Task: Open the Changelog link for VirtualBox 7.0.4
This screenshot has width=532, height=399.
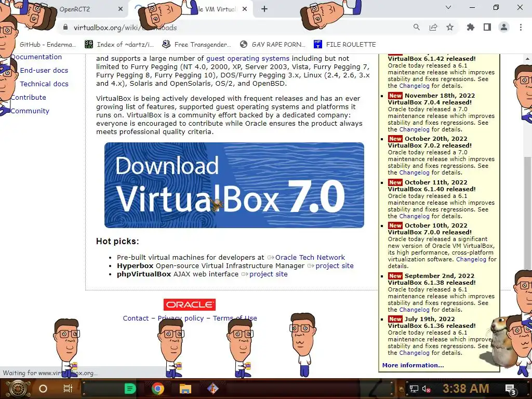Action: 414,129
